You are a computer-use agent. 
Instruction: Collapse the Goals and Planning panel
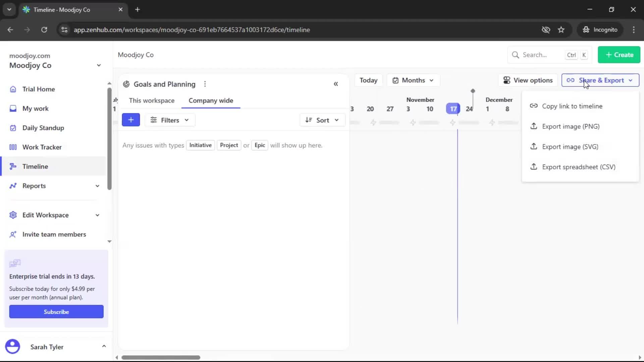pos(336,84)
